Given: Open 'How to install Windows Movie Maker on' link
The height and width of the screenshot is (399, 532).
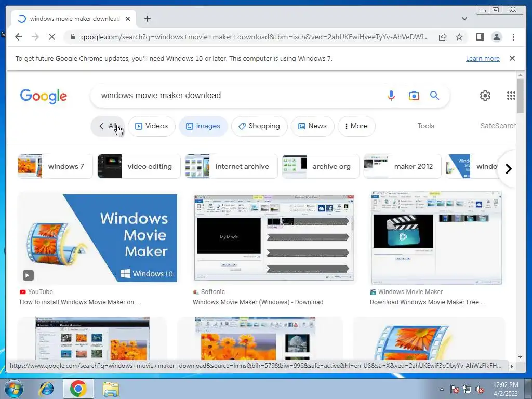Looking at the screenshot, I should pyautogui.click(x=80, y=302).
